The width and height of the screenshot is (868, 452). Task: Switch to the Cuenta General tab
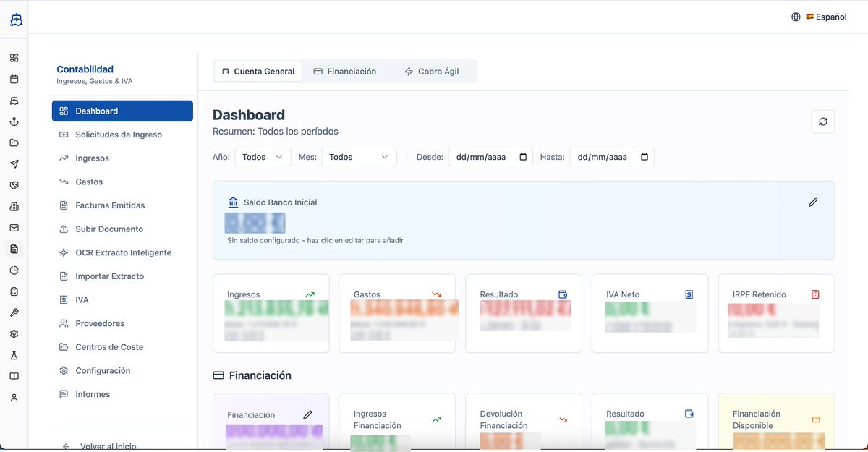point(258,72)
